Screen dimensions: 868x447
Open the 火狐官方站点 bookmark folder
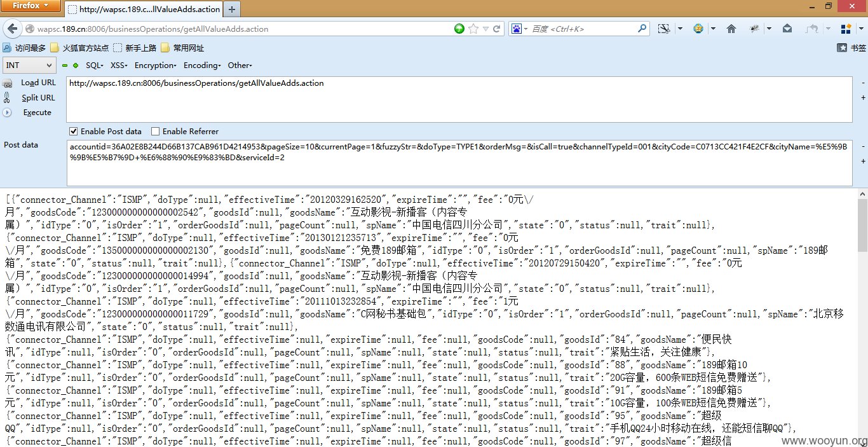click(79, 48)
